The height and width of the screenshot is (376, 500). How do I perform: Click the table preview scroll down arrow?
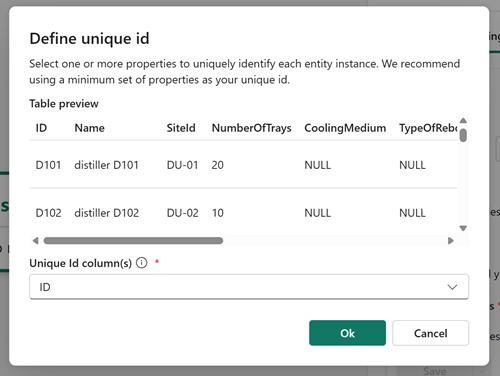click(463, 228)
